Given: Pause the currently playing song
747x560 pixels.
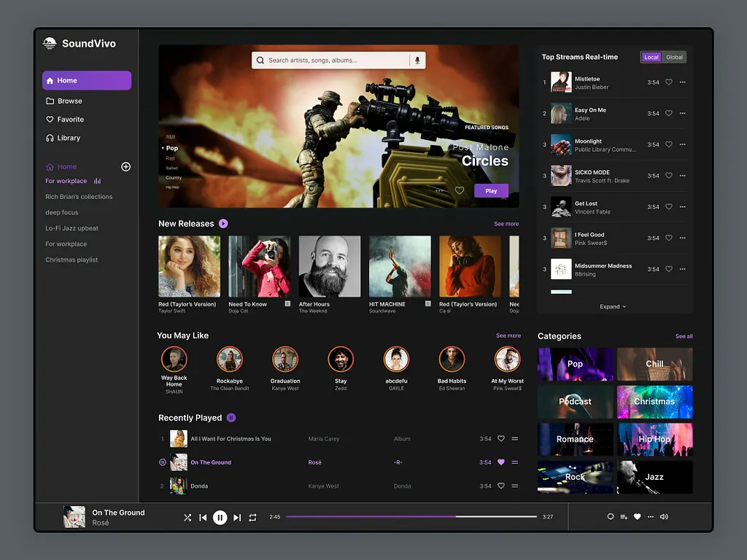Looking at the screenshot, I should (x=220, y=518).
